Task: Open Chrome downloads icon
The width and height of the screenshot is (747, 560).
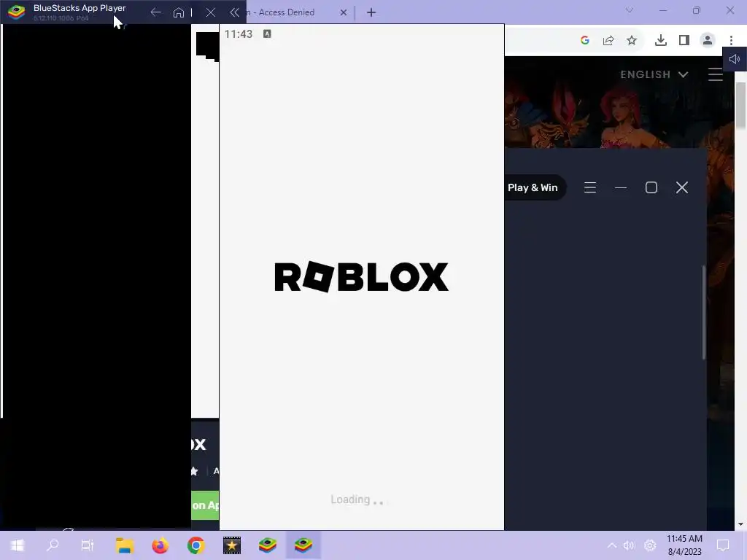Action: tap(661, 41)
